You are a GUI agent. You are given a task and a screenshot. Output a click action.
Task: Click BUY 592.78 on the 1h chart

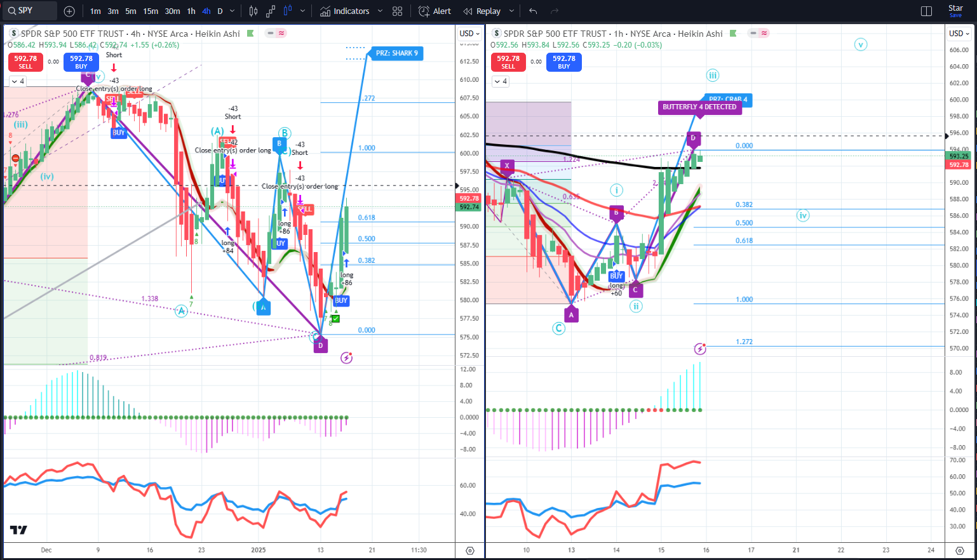click(564, 62)
